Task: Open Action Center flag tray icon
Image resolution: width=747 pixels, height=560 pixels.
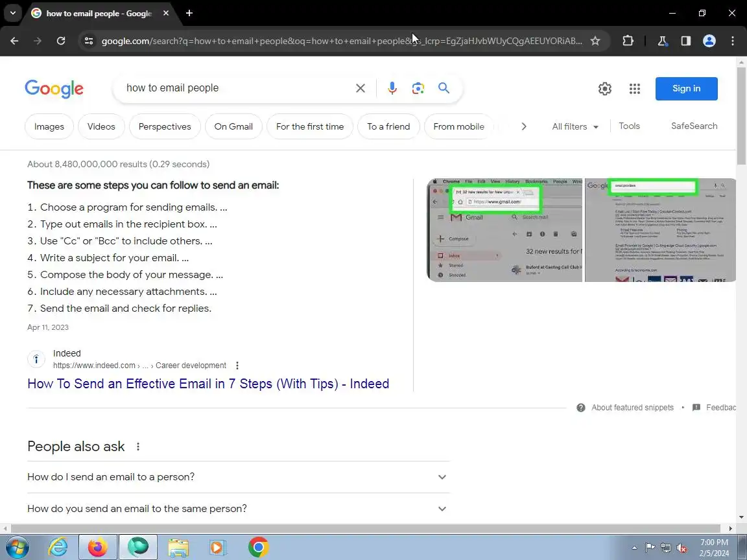Action: 650,548
